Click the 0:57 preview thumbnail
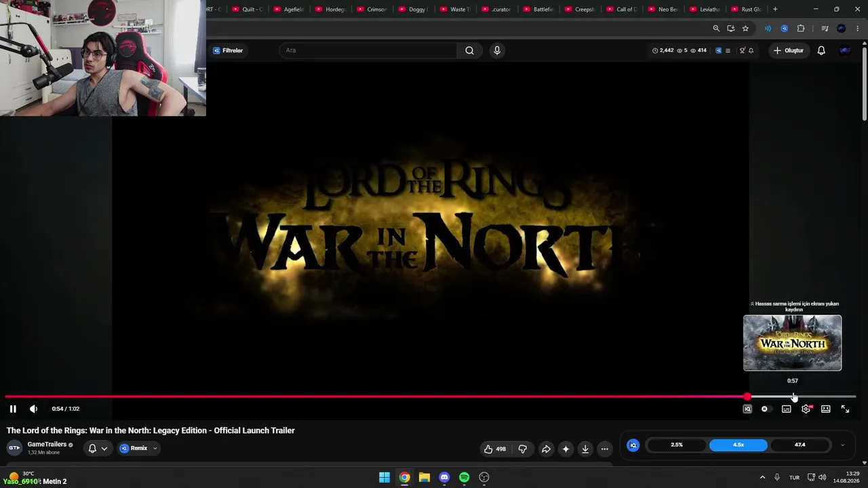Image resolution: width=868 pixels, height=488 pixels. click(x=792, y=343)
